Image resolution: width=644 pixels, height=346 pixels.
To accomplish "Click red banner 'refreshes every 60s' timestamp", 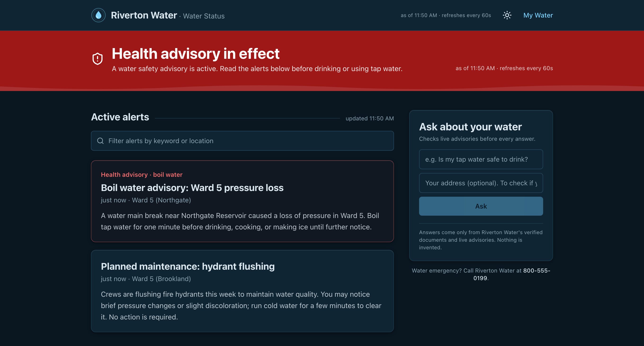I will tap(504, 68).
